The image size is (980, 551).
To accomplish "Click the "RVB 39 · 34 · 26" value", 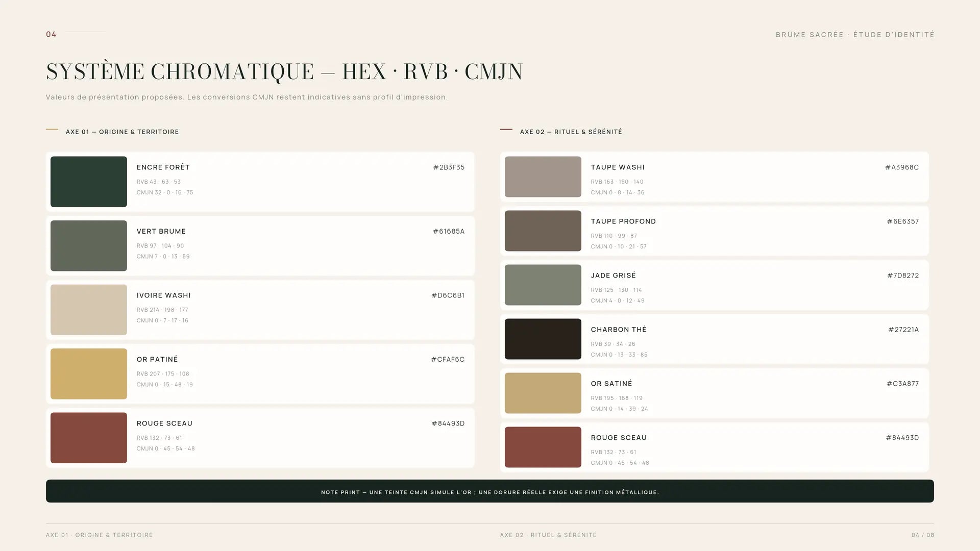I will (613, 344).
